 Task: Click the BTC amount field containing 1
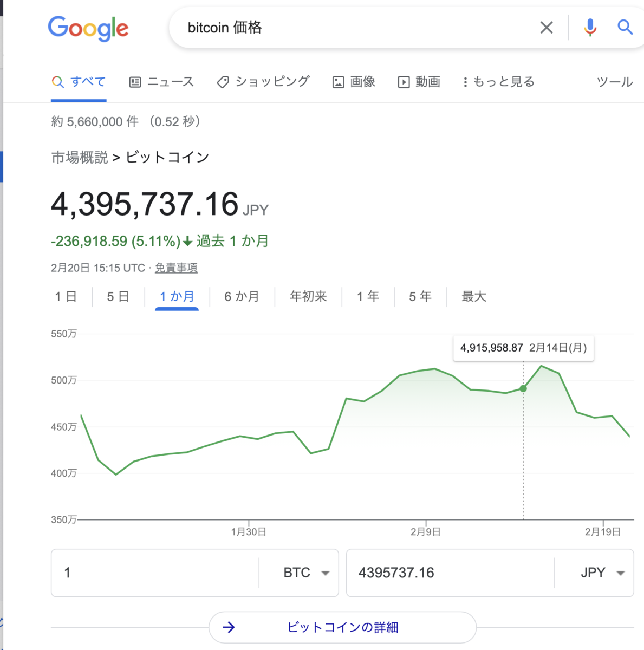(155, 573)
